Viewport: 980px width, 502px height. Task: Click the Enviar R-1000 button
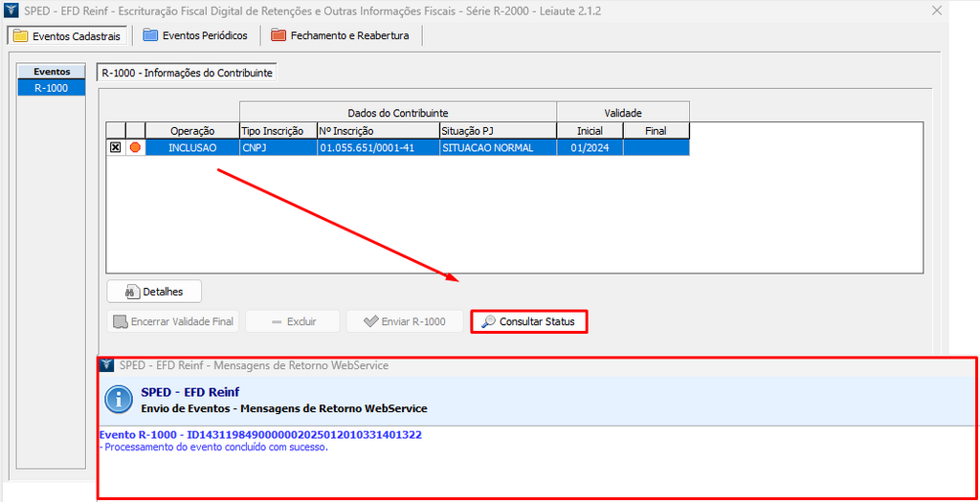point(404,321)
